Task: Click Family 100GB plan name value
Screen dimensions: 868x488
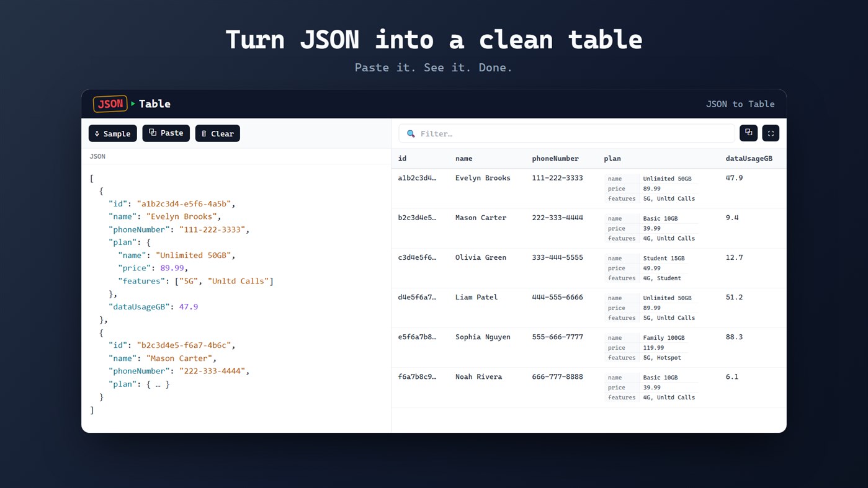Action: (663, 337)
